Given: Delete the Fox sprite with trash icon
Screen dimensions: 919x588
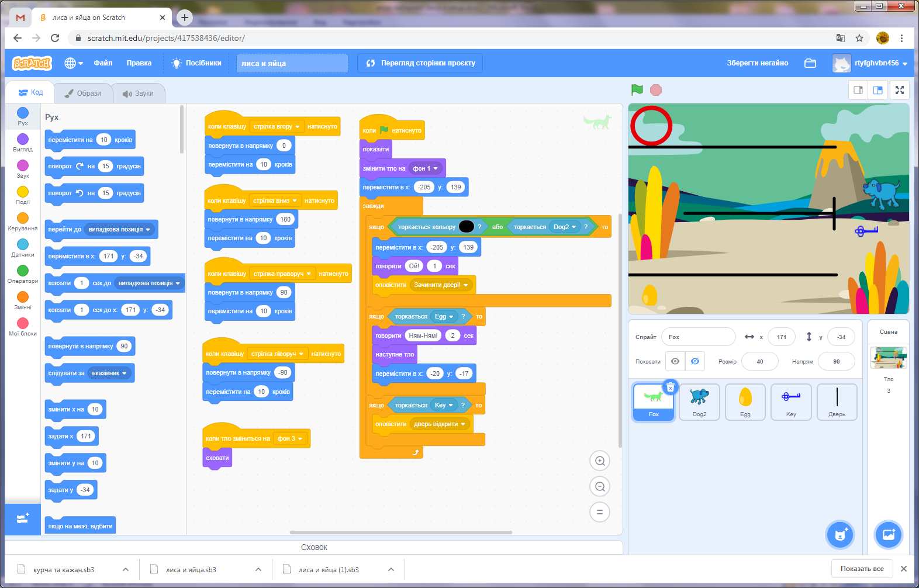Looking at the screenshot, I should pyautogui.click(x=671, y=387).
